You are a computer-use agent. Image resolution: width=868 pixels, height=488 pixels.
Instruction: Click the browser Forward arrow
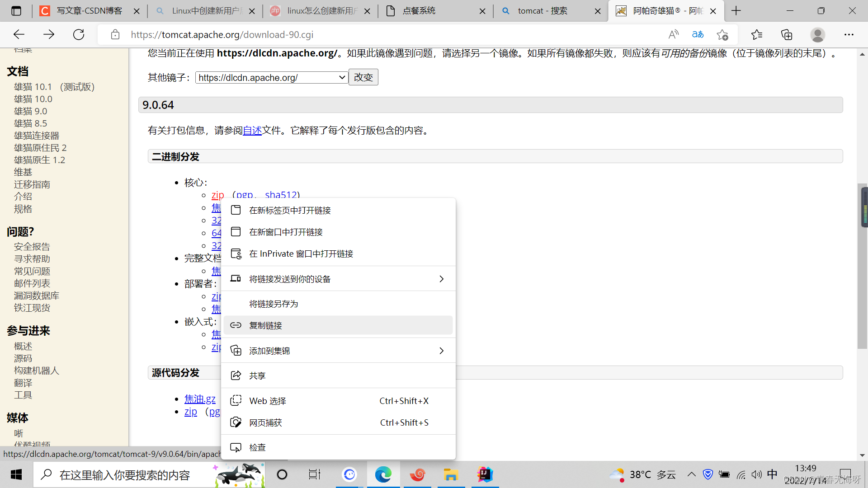[49, 34]
